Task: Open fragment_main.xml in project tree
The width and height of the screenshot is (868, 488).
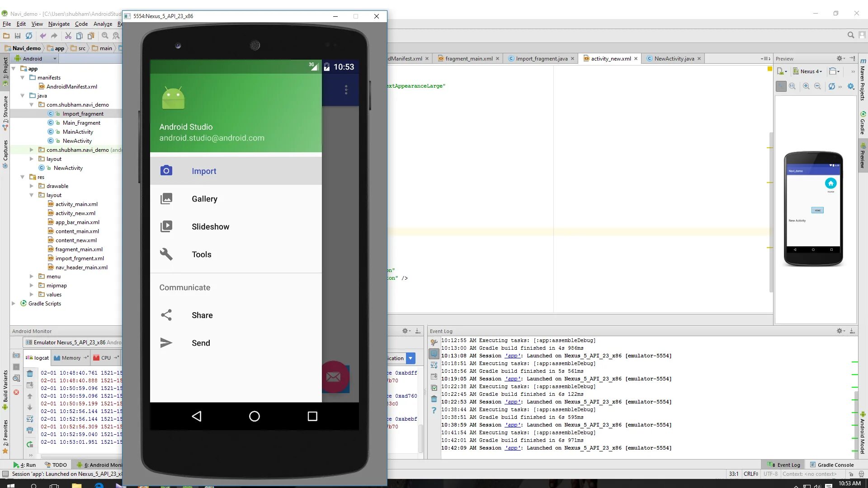Action: (x=79, y=249)
